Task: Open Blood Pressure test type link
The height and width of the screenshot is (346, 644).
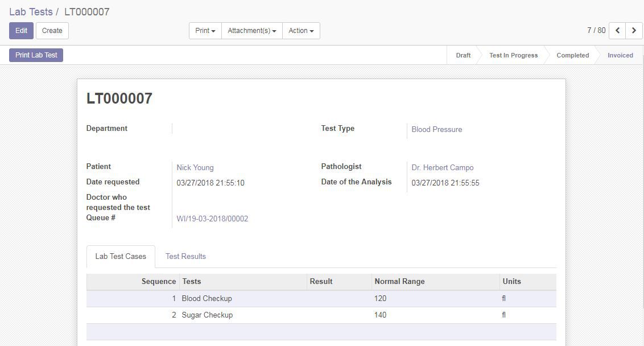Action: point(436,129)
